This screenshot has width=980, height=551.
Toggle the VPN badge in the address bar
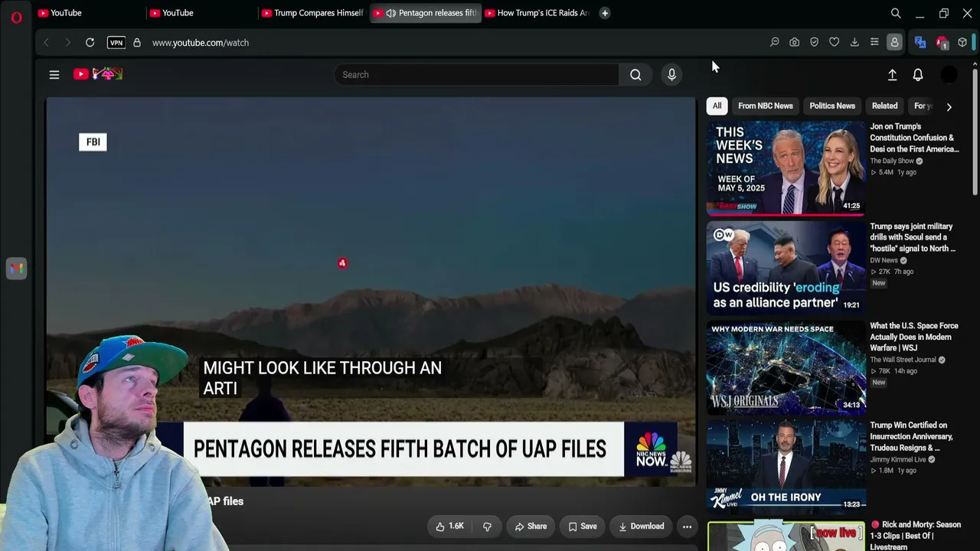pos(116,43)
